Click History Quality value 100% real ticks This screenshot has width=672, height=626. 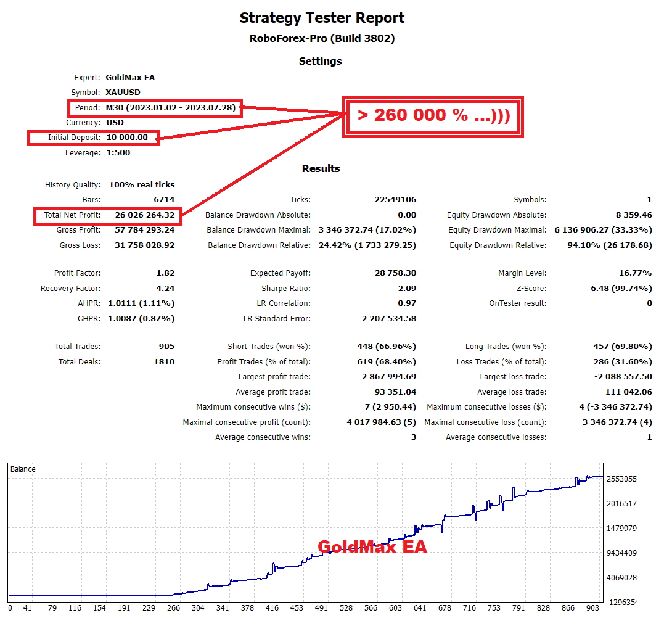[142, 185]
